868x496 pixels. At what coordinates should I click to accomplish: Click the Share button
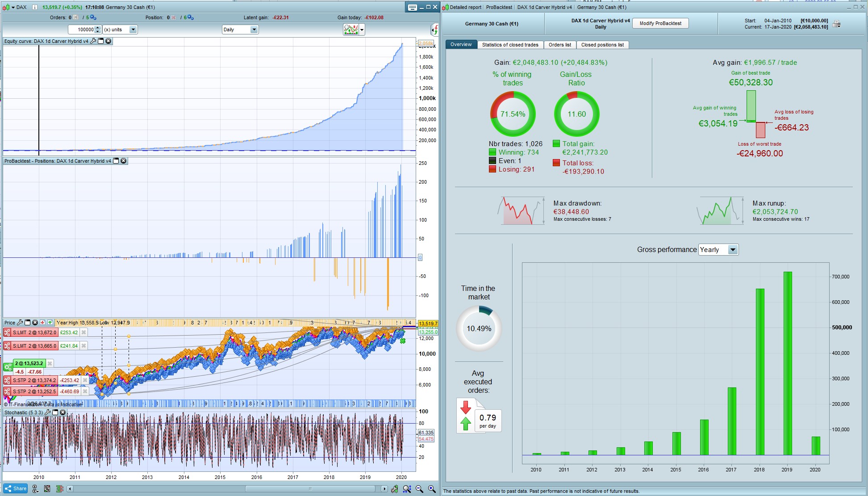16,488
